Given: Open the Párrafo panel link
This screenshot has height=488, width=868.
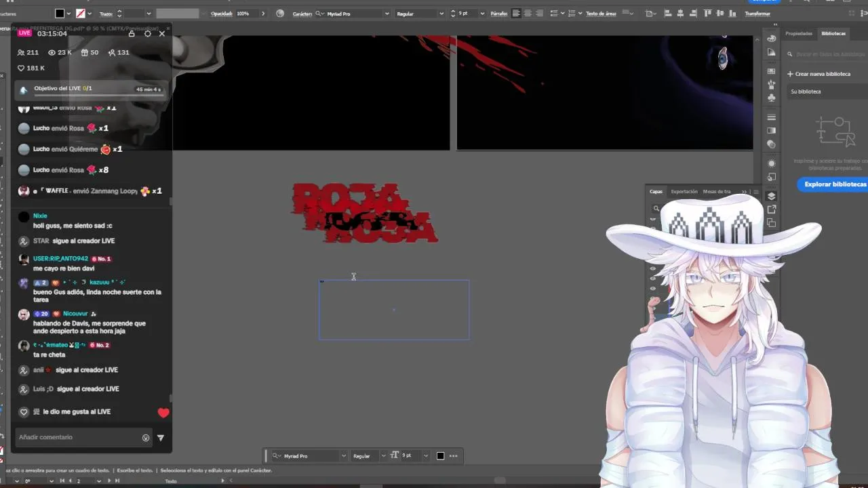Looking at the screenshot, I should pos(498,14).
